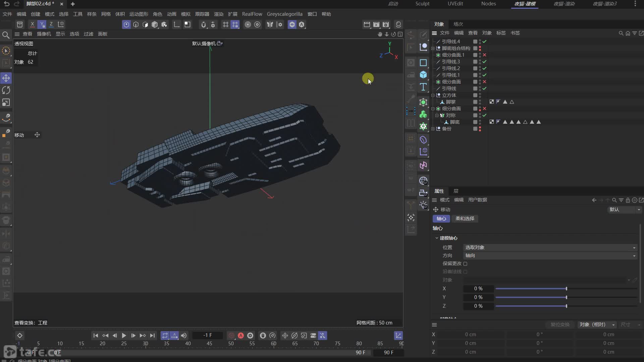Add a rectangle spline object
This screenshot has height=362, width=644.
coord(423,63)
